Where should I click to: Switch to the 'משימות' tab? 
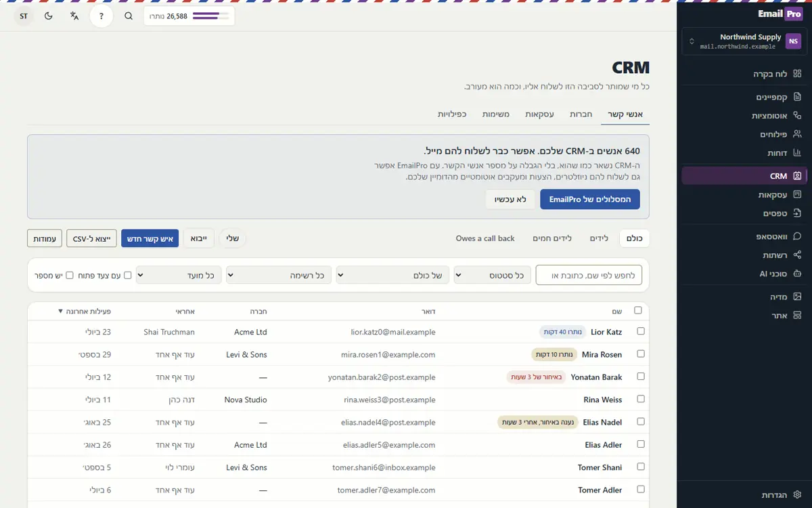pyautogui.click(x=496, y=114)
